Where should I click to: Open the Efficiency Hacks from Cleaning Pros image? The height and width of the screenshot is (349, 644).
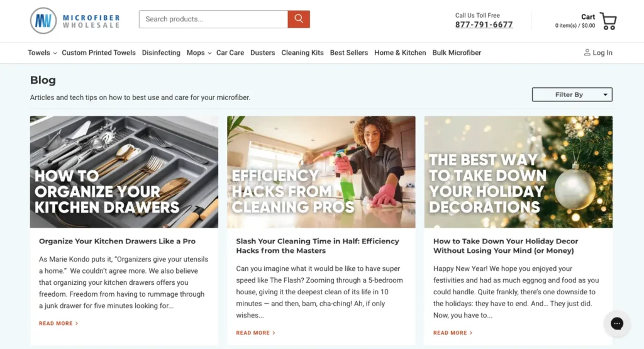click(x=321, y=172)
